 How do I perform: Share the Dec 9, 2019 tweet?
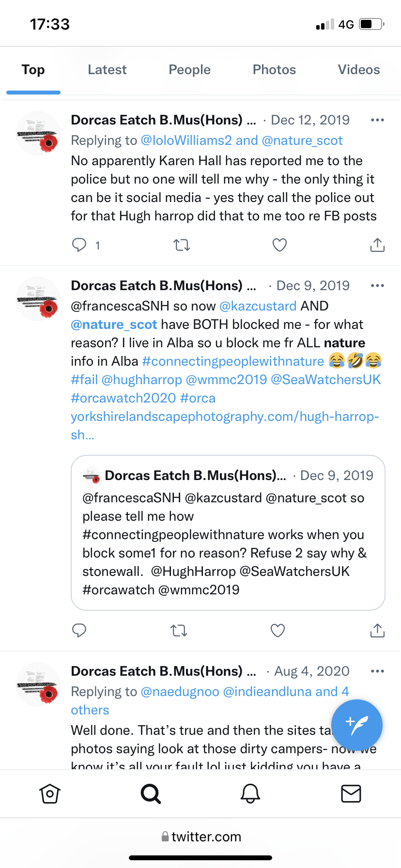pyautogui.click(x=377, y=631)
